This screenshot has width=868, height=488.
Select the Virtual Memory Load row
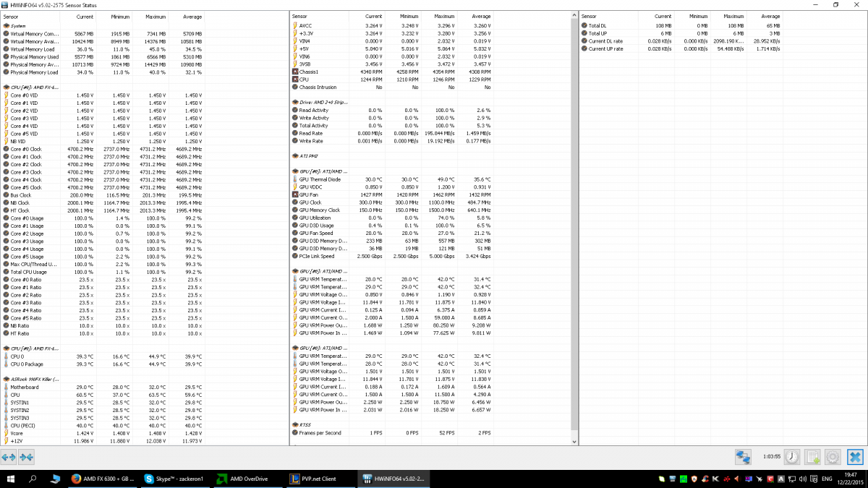[x=102, y=49]
